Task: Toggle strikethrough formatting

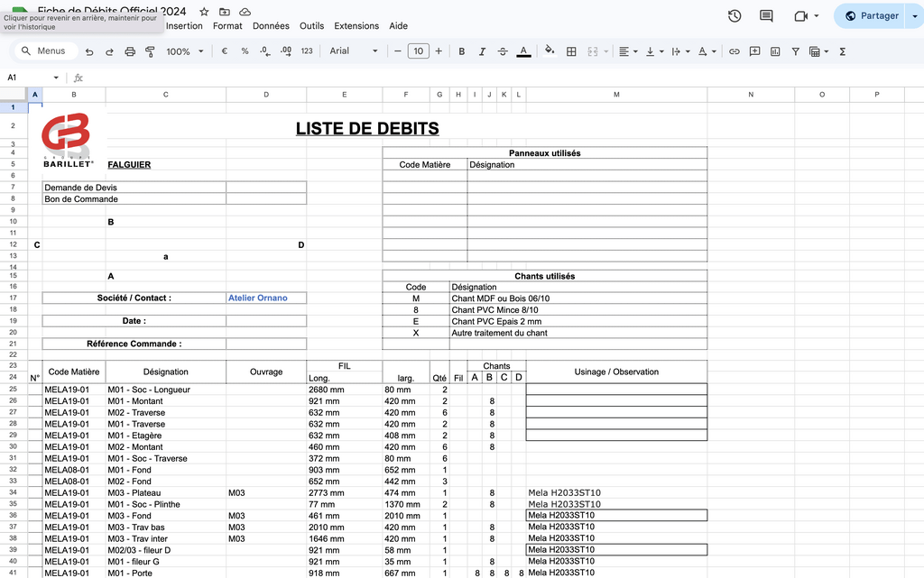Action: [x=503, y=51]
